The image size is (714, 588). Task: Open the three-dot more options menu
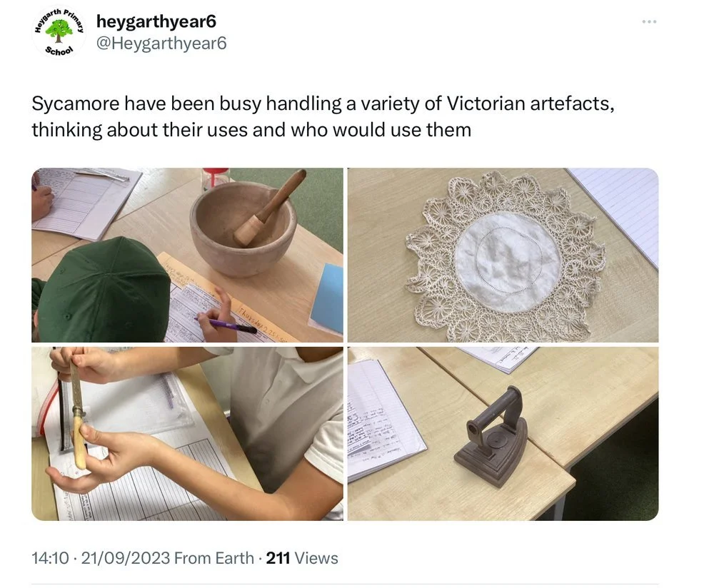click(649, 21)
